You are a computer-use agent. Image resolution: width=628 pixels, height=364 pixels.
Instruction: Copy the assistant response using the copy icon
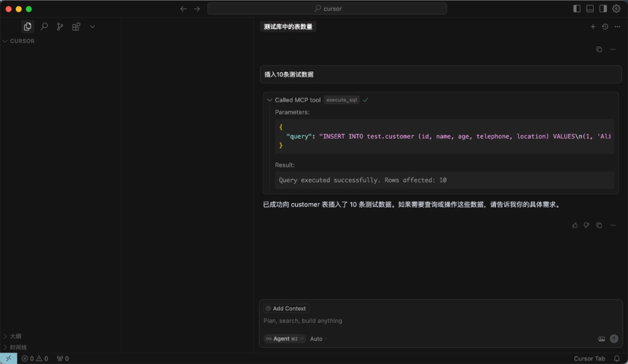[600, 225]
